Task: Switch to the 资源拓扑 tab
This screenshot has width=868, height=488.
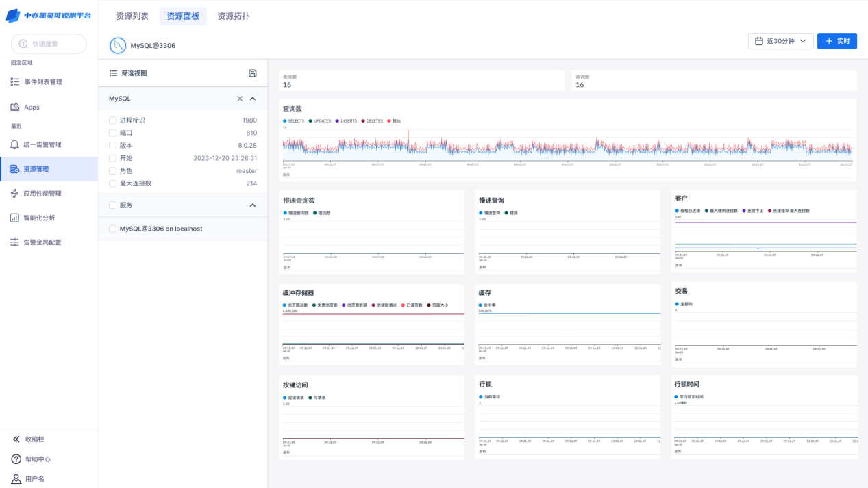Action: pos(233,16)
